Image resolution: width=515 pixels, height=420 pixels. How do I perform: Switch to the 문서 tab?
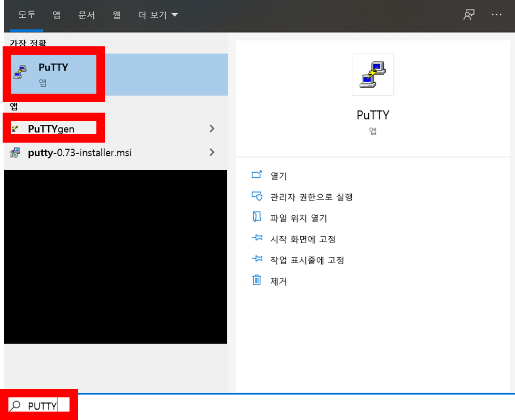(x=87, y=15)
